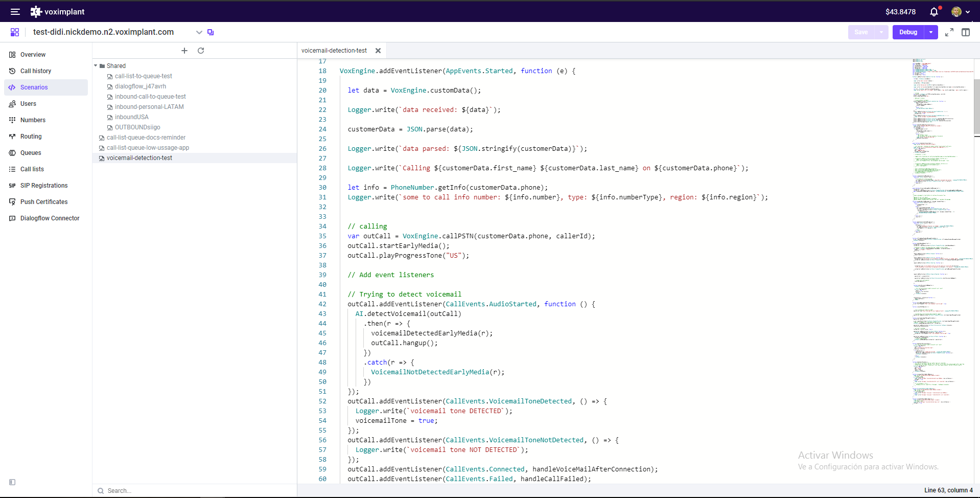Open call-list-queue-low-ussage-app scenario

click(148, 148)
